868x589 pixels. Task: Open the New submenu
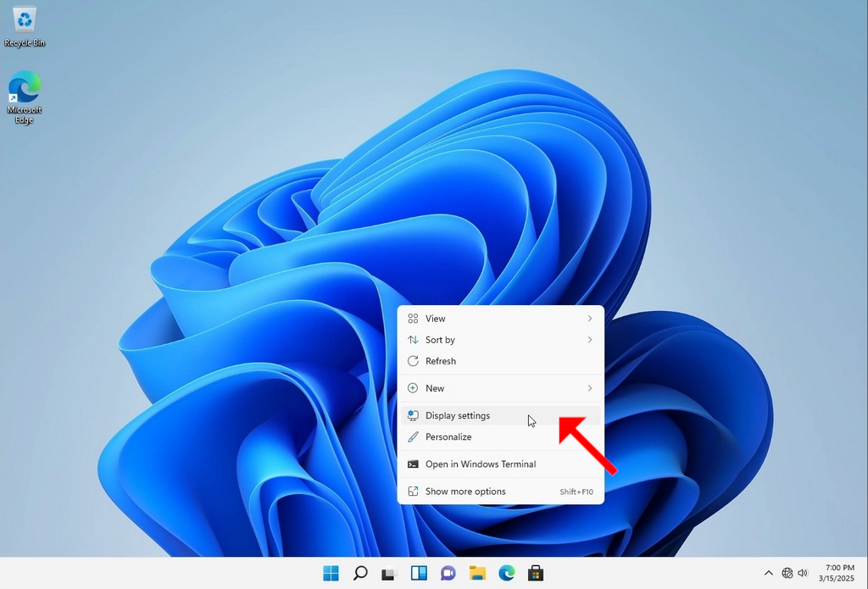pyautogui.click(x=500, y=388)
